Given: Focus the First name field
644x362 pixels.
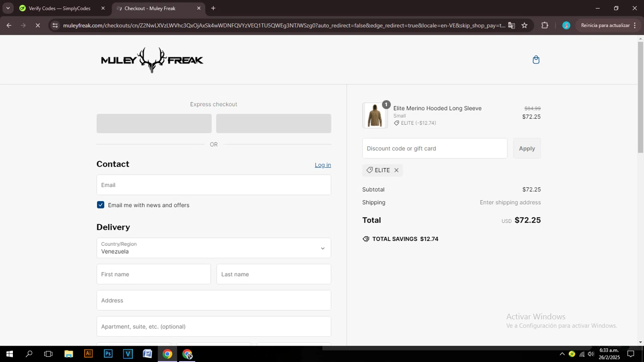Looking at the screenshot, I should [x=154, y=274].
